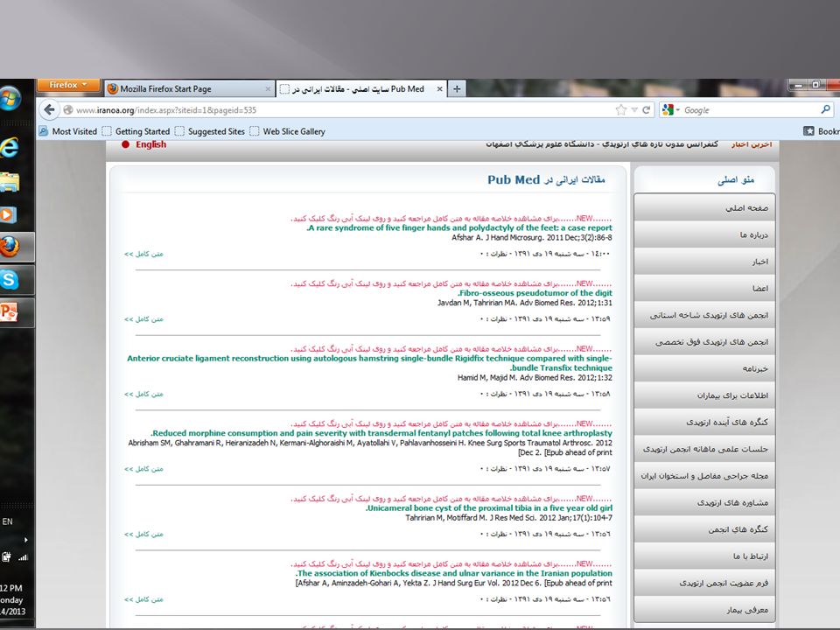Open the Most Visited bookmarks folder
840x630 pixels.
68,131
